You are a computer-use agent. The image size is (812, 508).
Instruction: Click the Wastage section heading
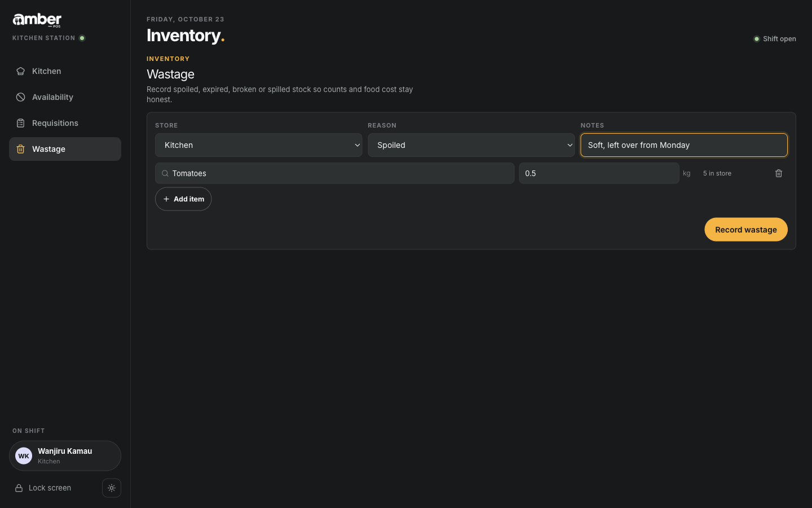click(170, 75)
